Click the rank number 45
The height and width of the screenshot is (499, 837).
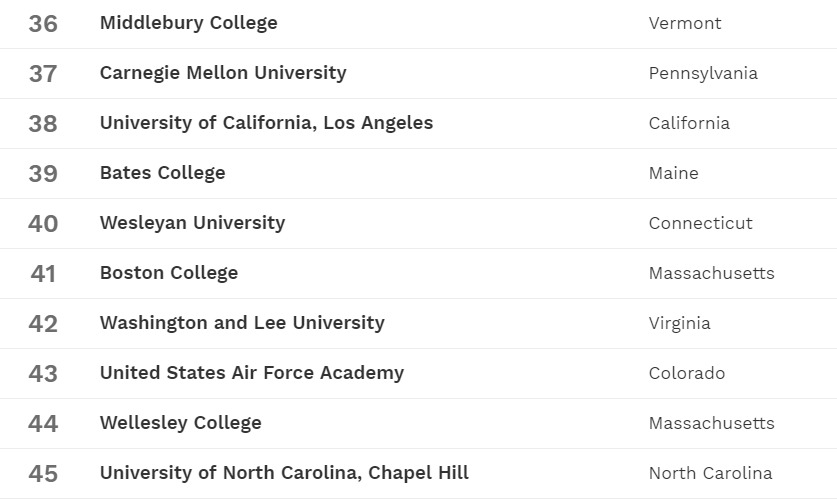43,473
